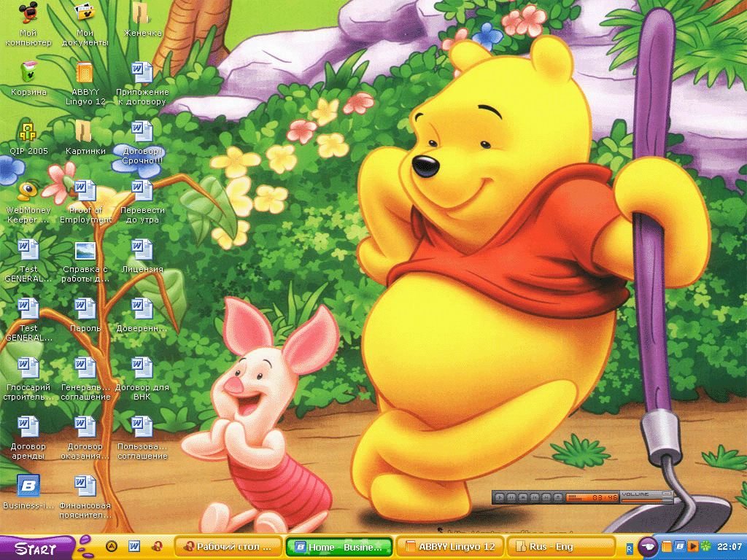Viewport: 747px width, 560px height.
Task: Select the Договор для ВНК document
Action: [142, 378]
